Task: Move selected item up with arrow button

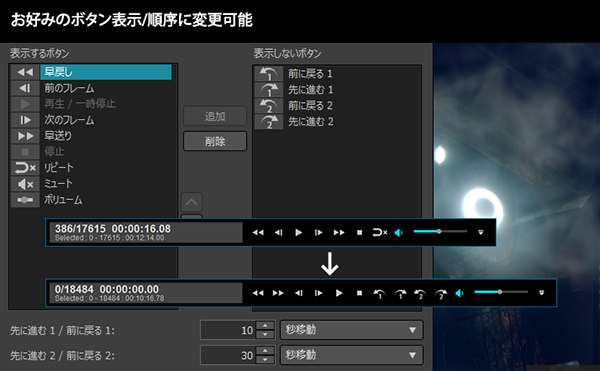Action: point(192,202)
